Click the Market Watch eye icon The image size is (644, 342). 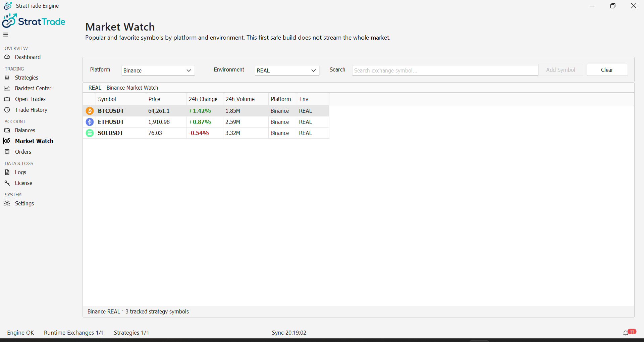(x=7, y=141)
